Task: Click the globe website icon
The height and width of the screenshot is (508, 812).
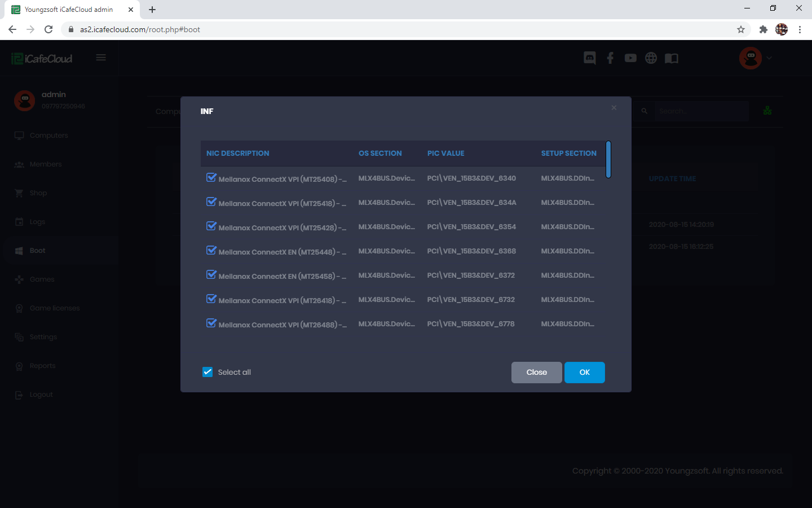Action: point(651,58)
